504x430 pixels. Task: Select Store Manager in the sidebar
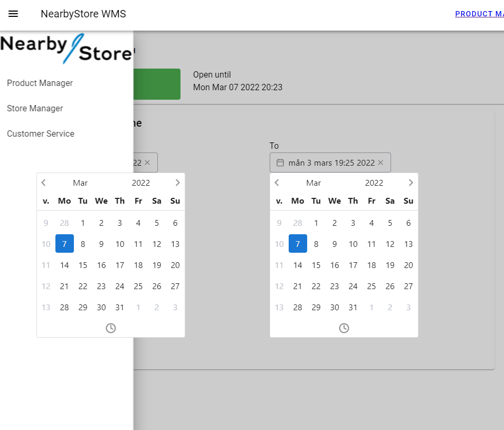point(35,108)
